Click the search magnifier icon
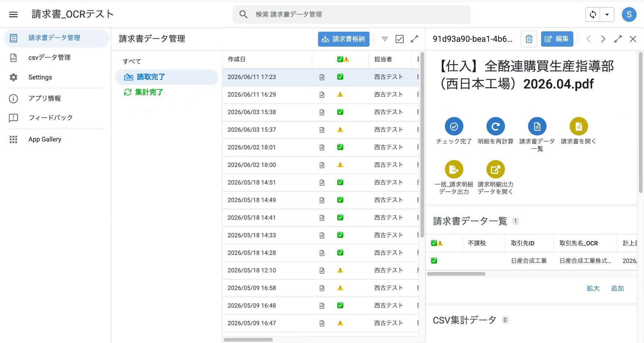This screenshot has height=343, width=644. click(x=243, y=14)
